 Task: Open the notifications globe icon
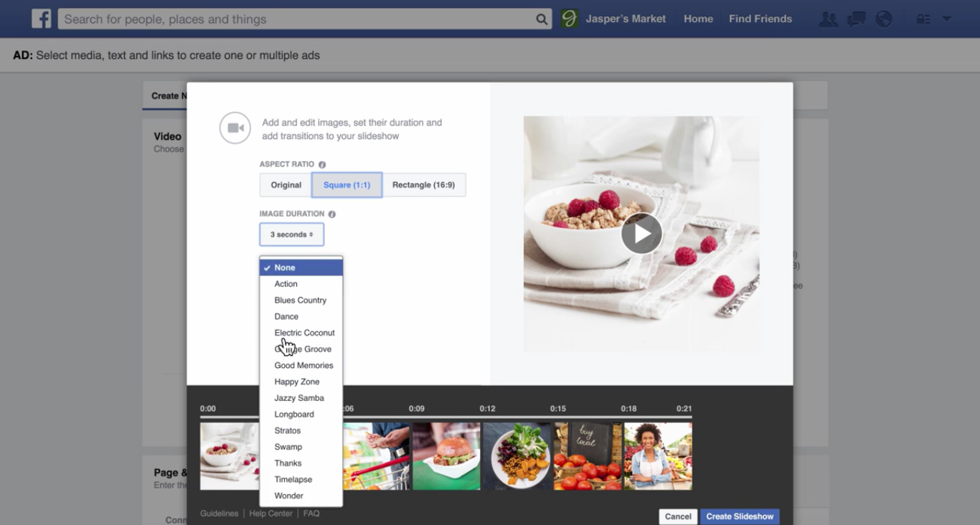click(884, 19)
